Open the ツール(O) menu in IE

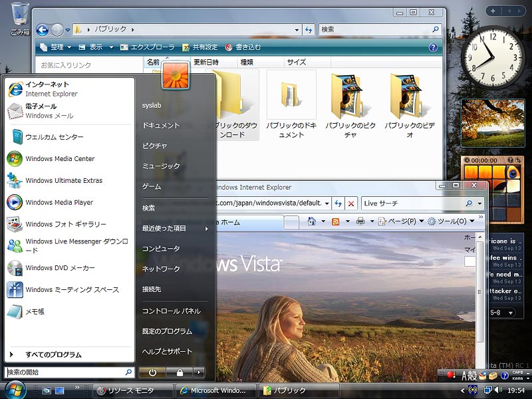pos(451,221)
